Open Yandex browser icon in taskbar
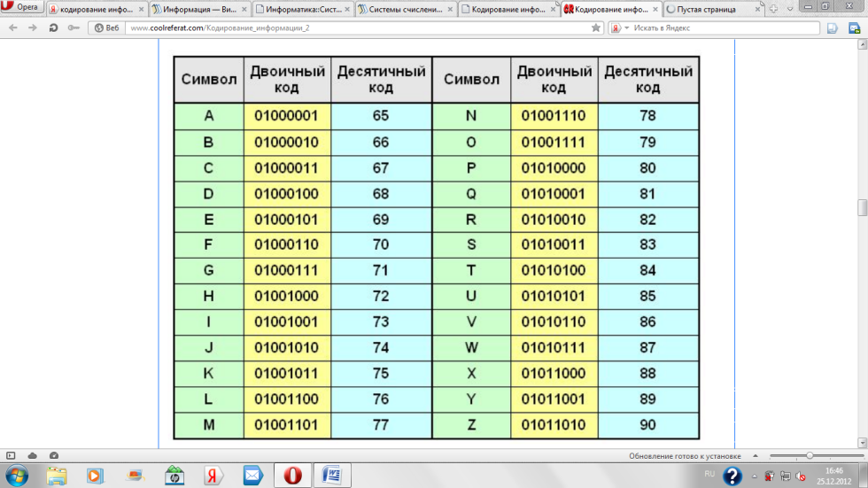The width and height of the screenshot is (868, 488). pos(213,476)
